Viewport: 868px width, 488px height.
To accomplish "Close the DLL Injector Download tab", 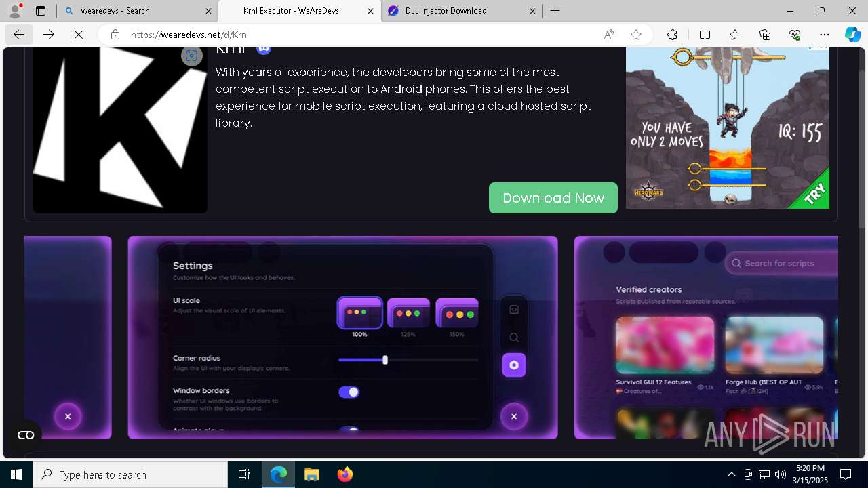I will click(x=532, y=11).
